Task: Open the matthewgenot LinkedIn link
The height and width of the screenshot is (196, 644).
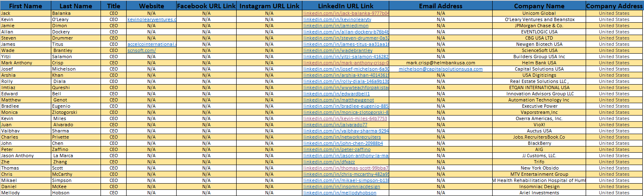Action: [338, 100]
